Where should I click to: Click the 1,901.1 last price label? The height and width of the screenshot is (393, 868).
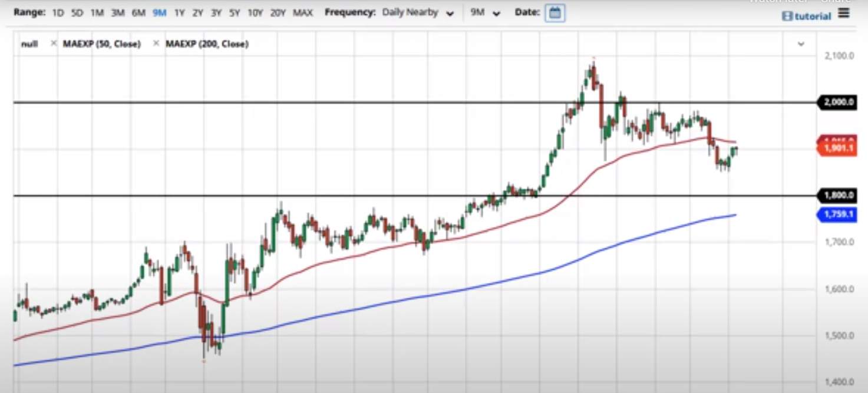[x=836, y=148]
